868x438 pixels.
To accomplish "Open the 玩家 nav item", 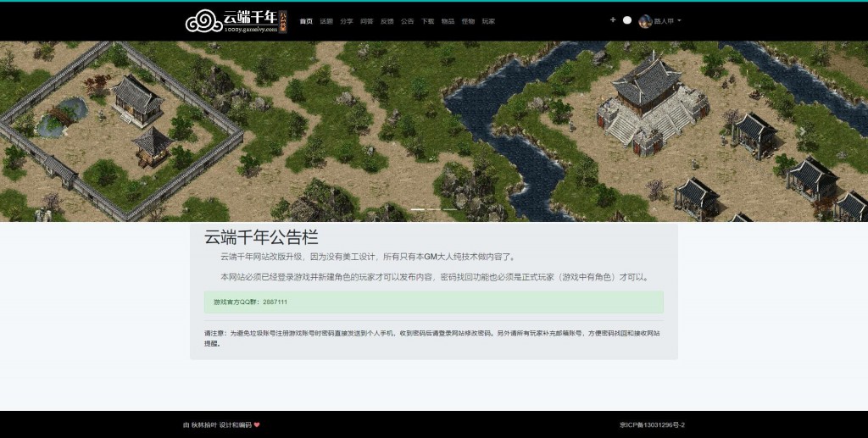I will [488, 21].
